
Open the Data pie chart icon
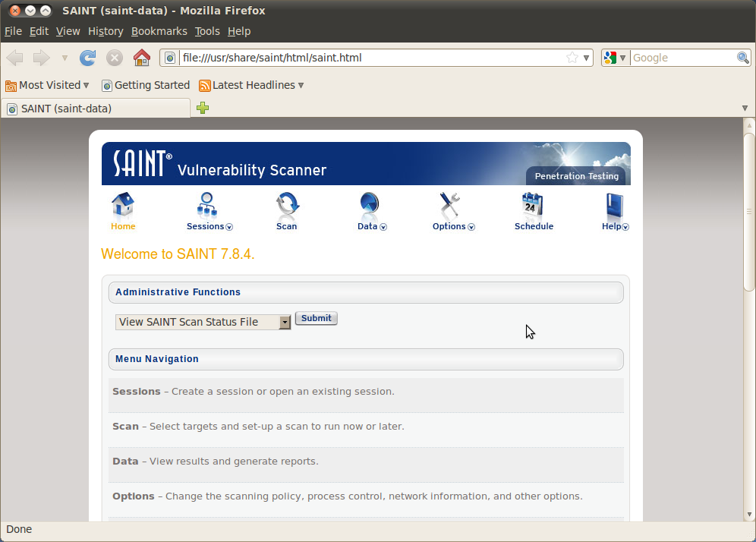(370, 204)
